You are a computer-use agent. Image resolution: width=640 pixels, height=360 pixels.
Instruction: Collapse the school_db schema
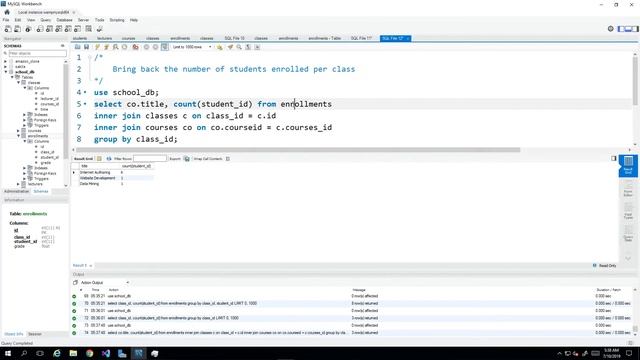tap(6, 72)
